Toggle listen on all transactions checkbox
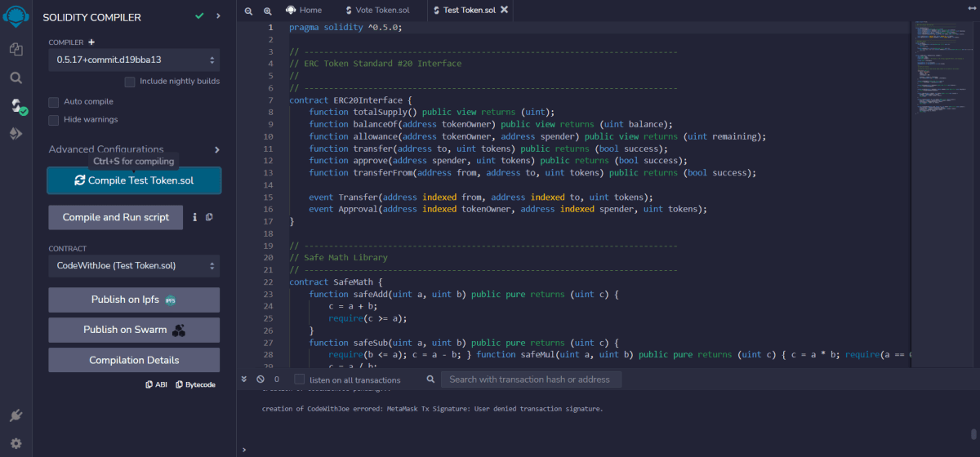 300,379
